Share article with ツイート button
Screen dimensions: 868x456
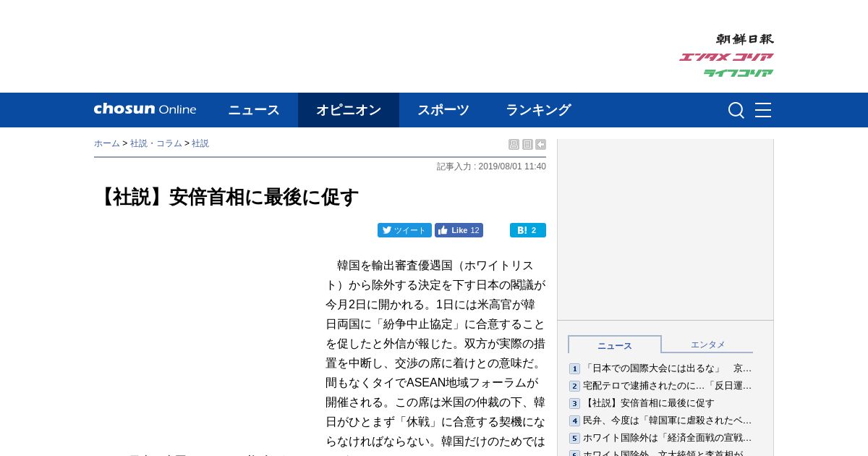[x=404, y=230]
